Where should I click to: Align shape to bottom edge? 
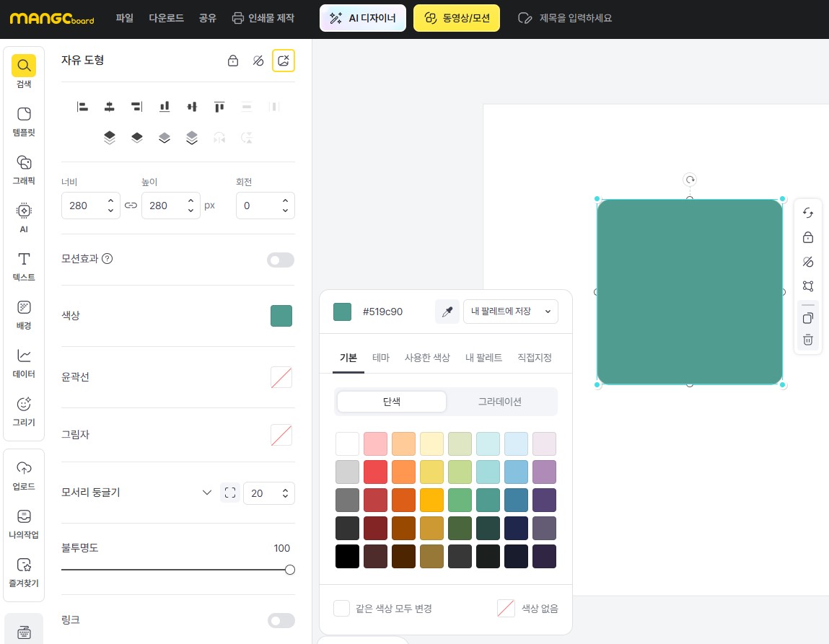pyautogui.click(x=165, y=107)
